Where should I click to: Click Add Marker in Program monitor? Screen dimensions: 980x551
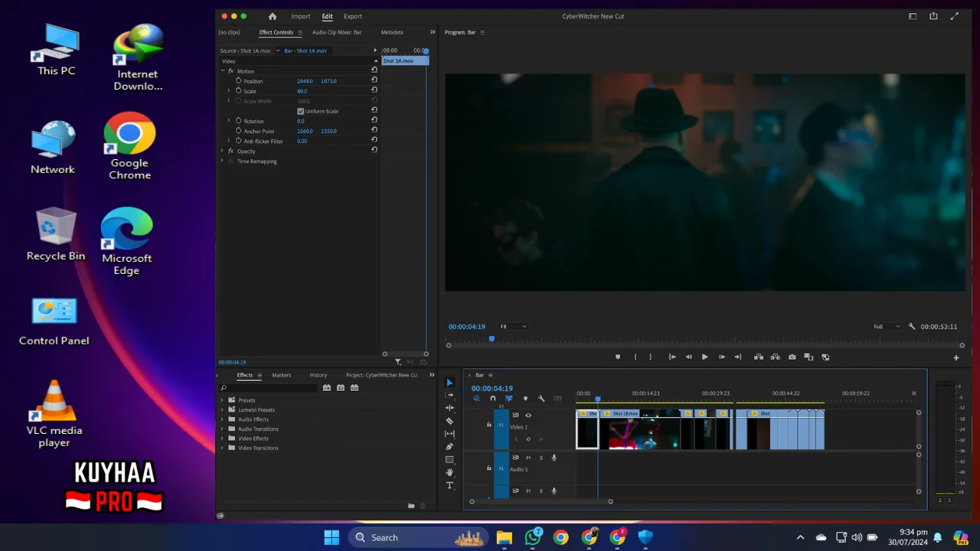618,357
